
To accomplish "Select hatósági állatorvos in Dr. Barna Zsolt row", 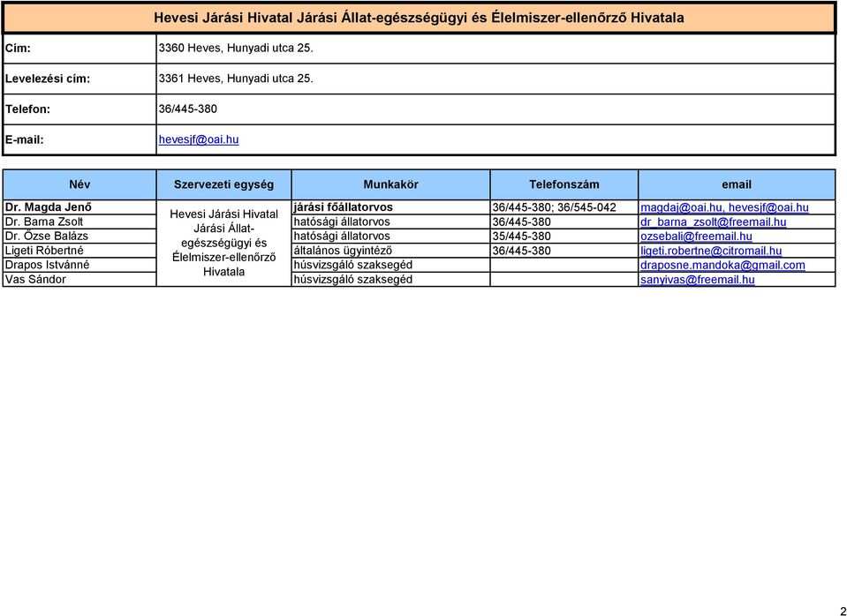I will pos(342,222).
